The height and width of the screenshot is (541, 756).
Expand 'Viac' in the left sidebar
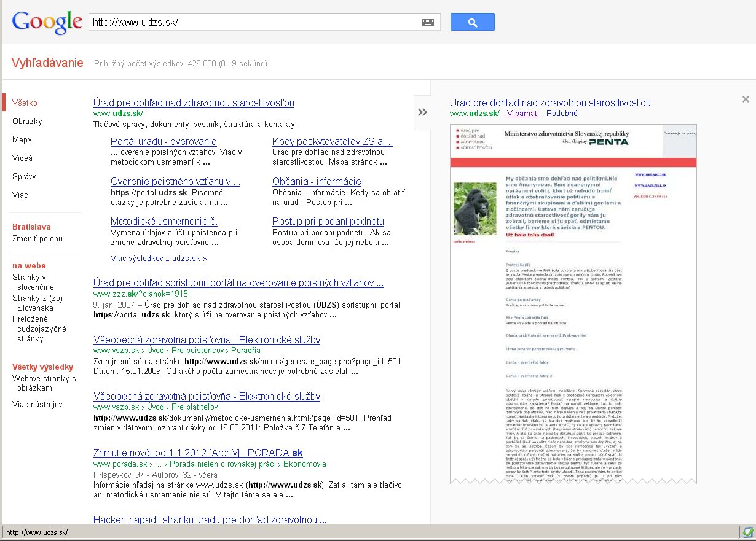point(20,195)
